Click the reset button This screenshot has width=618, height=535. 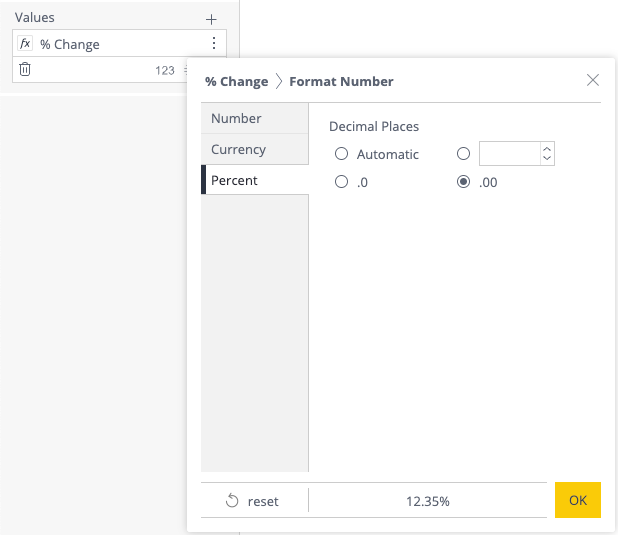point(253,501)
